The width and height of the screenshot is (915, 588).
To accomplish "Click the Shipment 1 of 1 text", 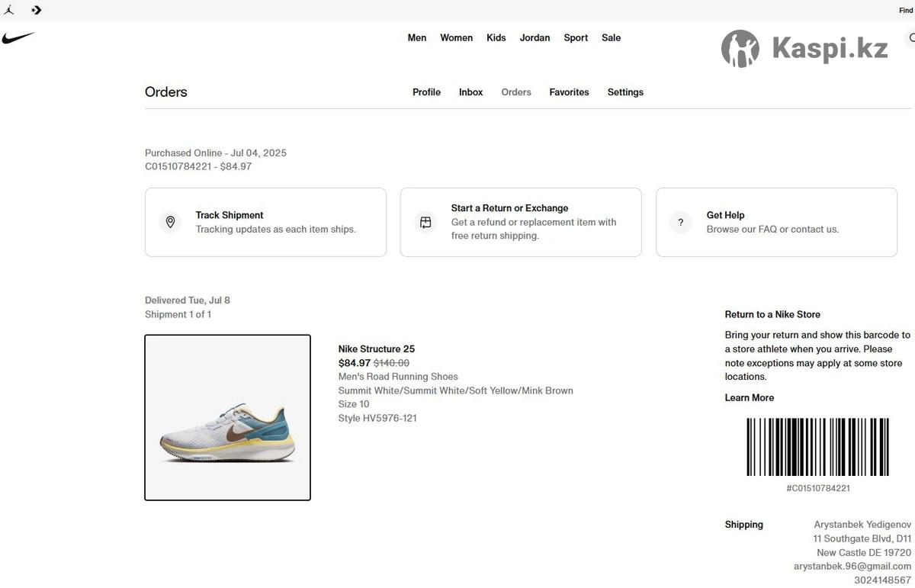I will 178,314.
